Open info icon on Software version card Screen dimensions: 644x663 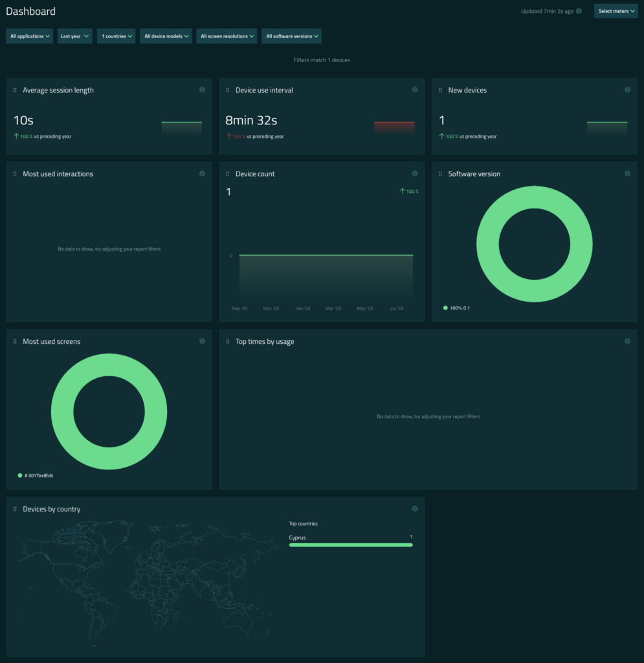627,174
